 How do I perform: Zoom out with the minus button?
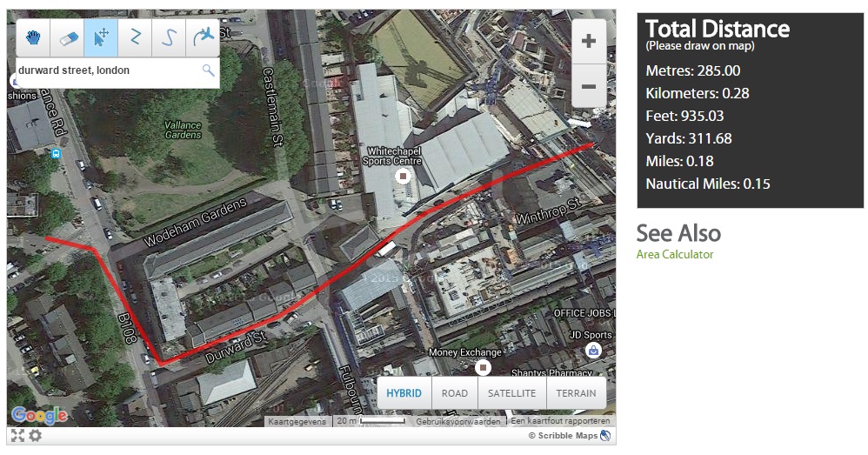589,86
